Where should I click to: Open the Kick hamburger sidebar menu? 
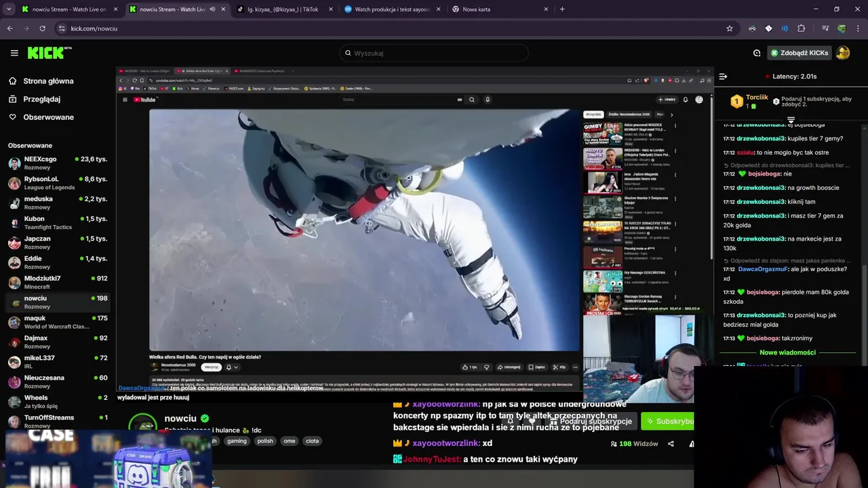click(x=14, y=53)
